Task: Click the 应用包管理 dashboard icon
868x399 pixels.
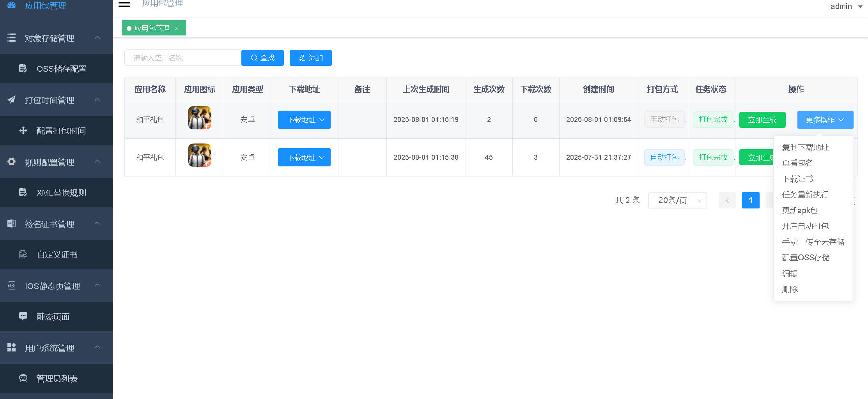Action: click(x=12, y=5)
